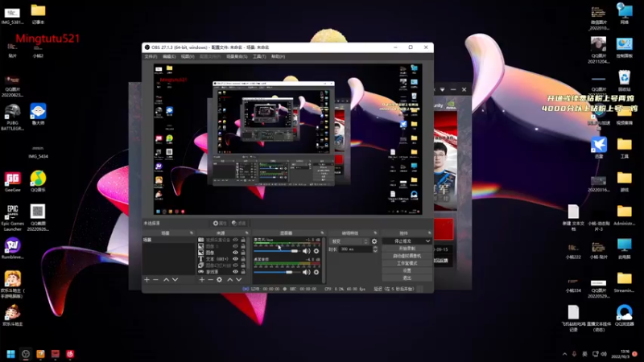Expand the 停止推流 button dropdown arrow
644x362 pixels.
click(x=427, y=241)
